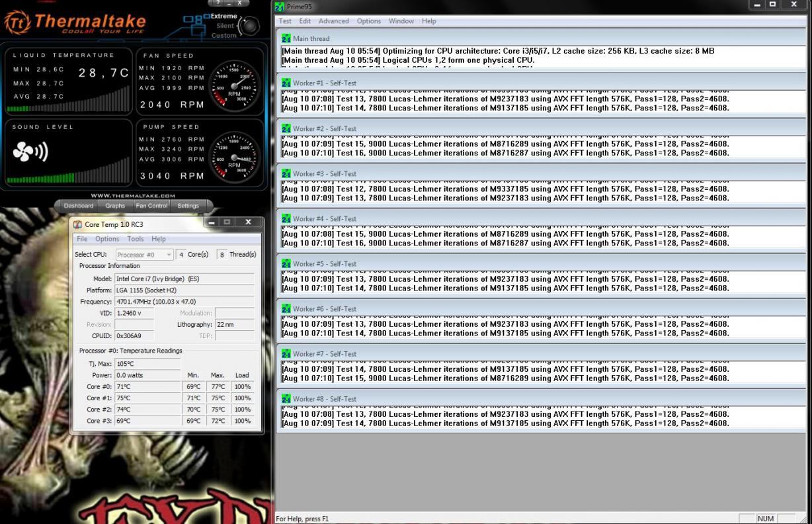Open the Prime95 Help menu

click(x=429, y=21)
